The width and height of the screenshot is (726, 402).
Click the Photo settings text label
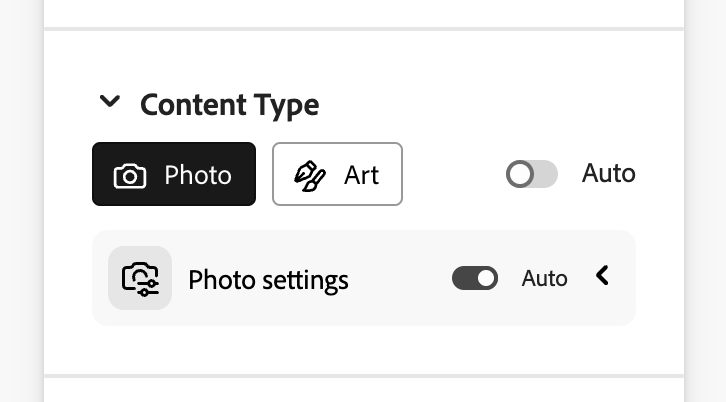pyautogui.click(x=268, y=279)
